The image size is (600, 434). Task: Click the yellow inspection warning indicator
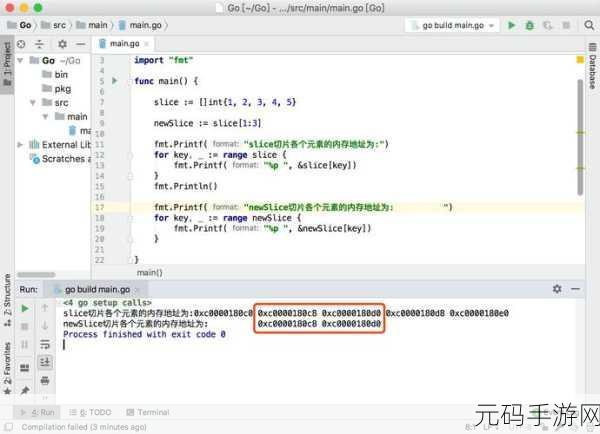coord(580,60)
